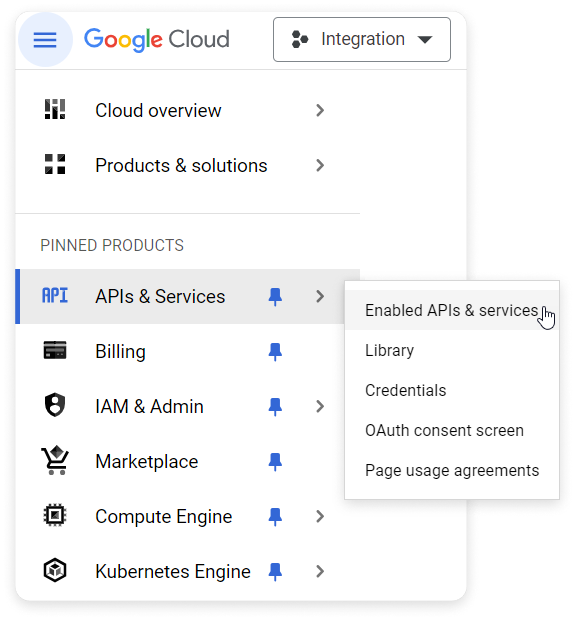Click the IAM & Admin shield icon
Screen dimensions: 575x620
tap(55, 405)
